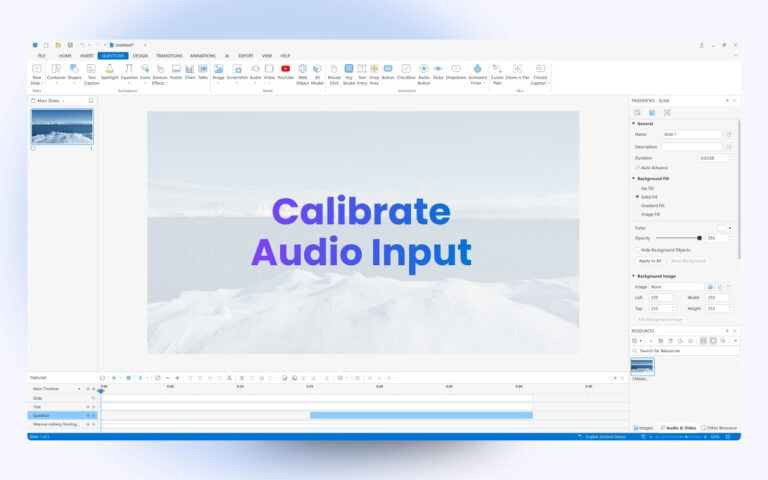Select the Solid Fill radio button
The image size is (768, 480).
click(637, 197)
